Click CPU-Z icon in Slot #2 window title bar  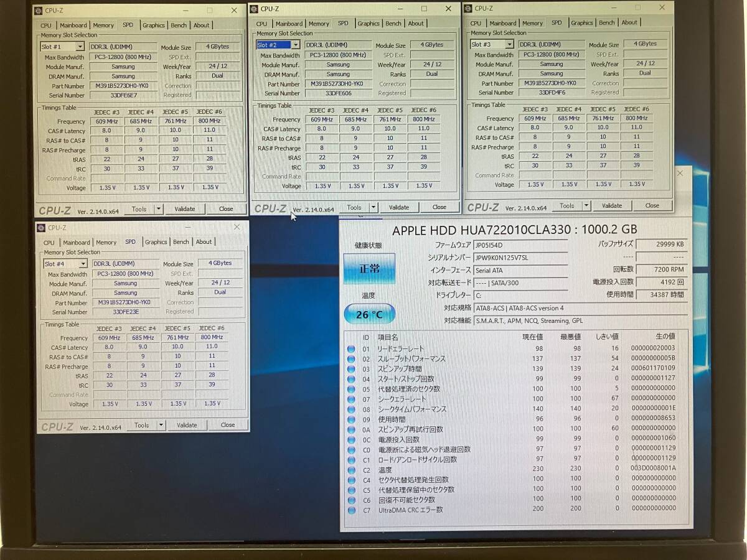tap(253, 9)
